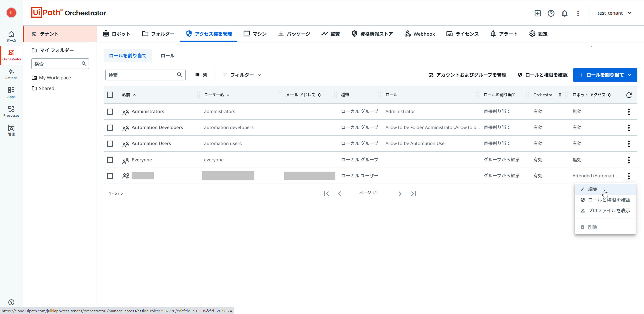Image resolution: width=644 pixels, height=314 pixels.
Task: Switch to the アラート tab
Action: pyautogui.click(x=504, y=34)
